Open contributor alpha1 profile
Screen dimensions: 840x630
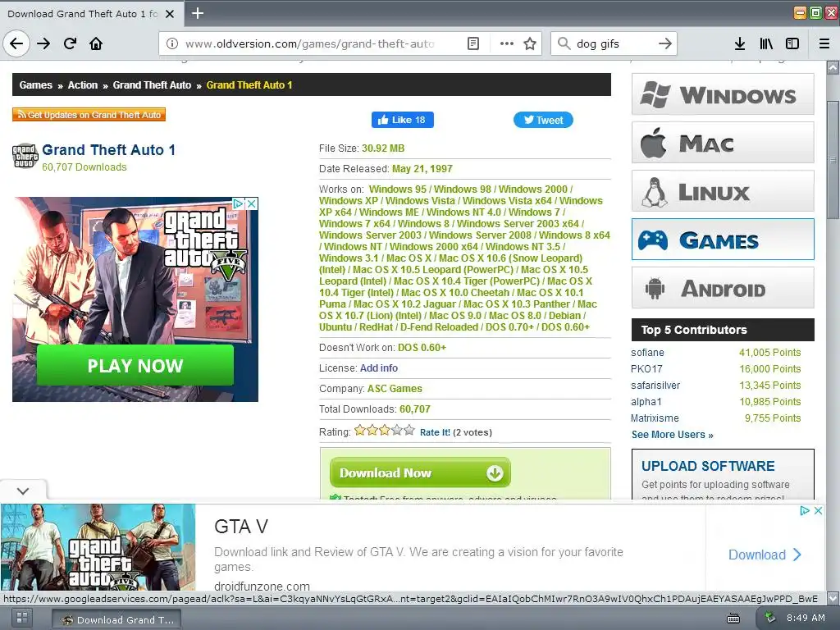[x=646, y=402]
